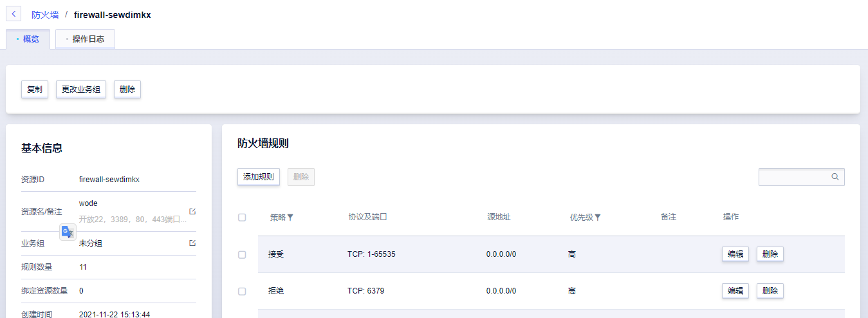
Task: Focus the firewall rules search field
Action: 794,176
